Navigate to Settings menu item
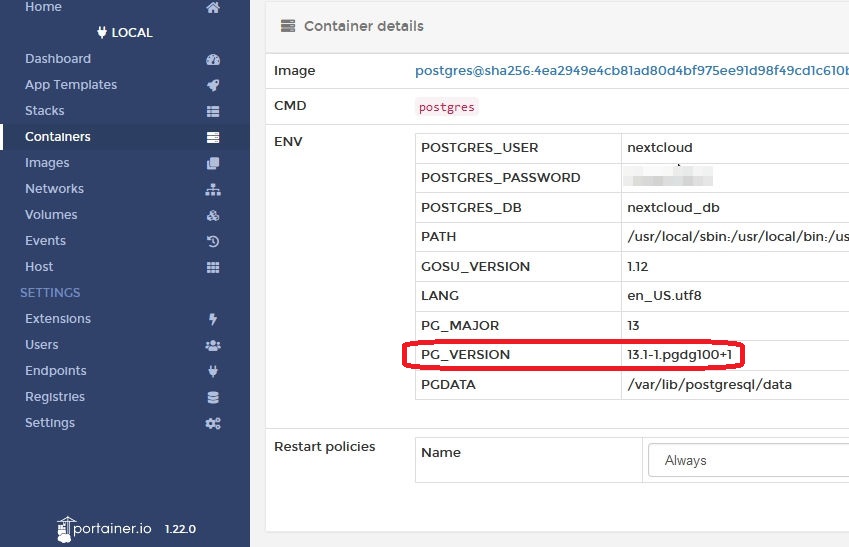The width and height of the screenshot is (849, 547). [50, 423]
